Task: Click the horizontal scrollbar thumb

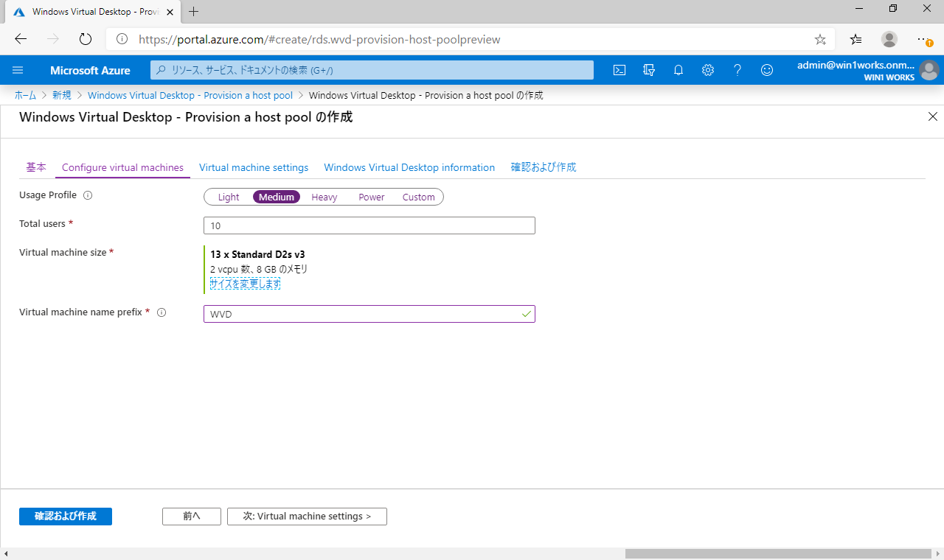Action: [x=777, y=553]
